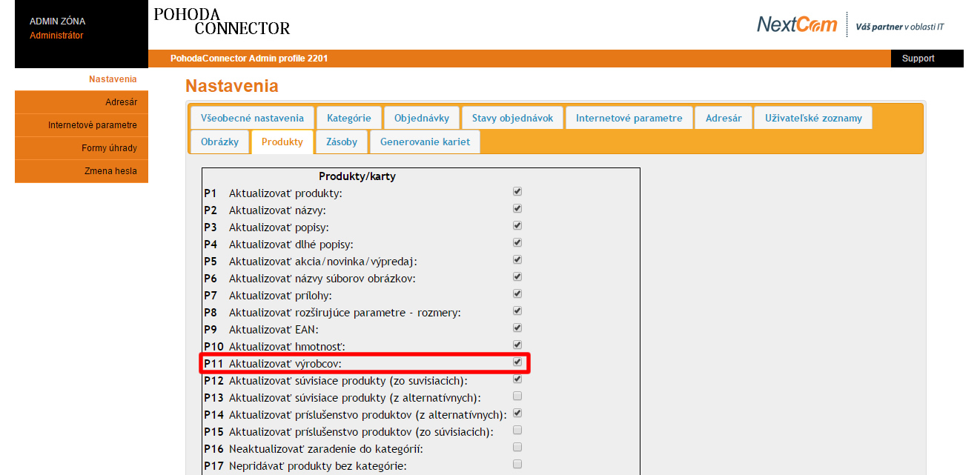Image resolution: width=980 pixels, height=475 pixels.
Task: Toggle P8 rozširujúce parametre - rozmery checkbox
Action: [x=517, y=310]
